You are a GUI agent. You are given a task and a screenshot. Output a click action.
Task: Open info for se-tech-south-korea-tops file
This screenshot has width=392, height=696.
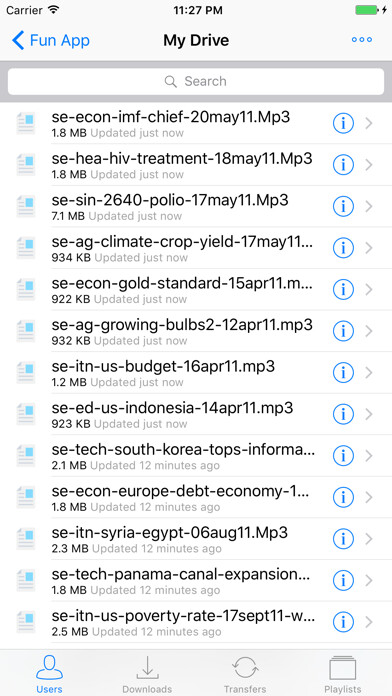pos(343,456)
